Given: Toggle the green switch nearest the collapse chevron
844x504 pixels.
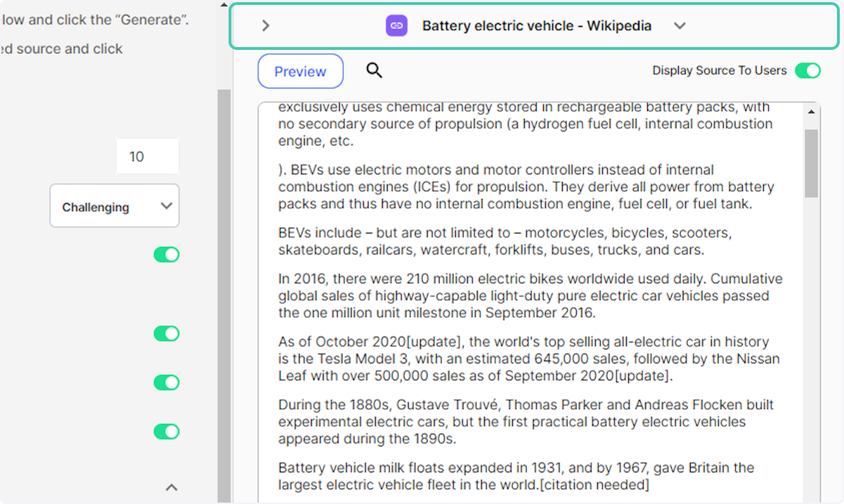Looking at the screenshot, I should tap(167, 431).
